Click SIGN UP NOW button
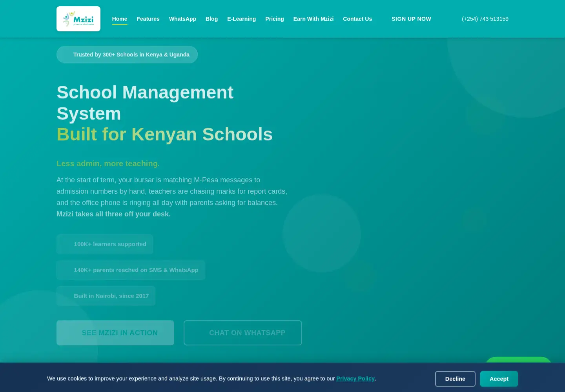565x392 pixels. click(411, 19)
